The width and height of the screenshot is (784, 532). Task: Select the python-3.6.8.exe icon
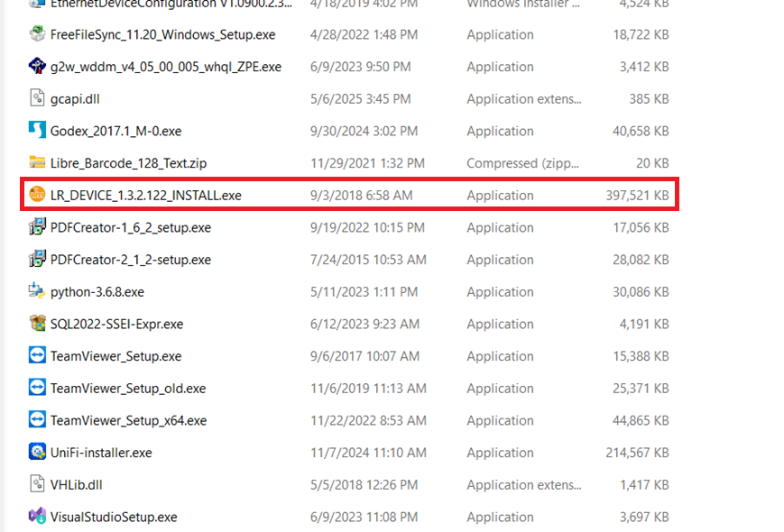37,291
